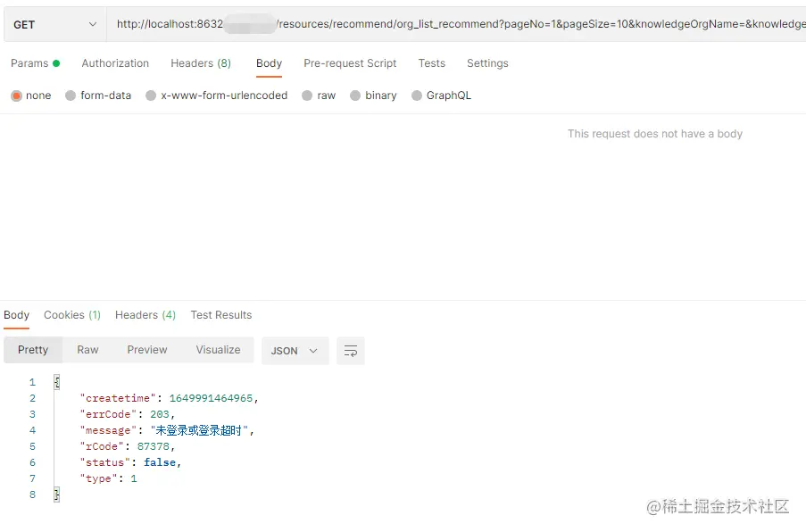Open the JSON format dropdown
The height and width of the screenshot is (532, 806).
click(295, 351)
